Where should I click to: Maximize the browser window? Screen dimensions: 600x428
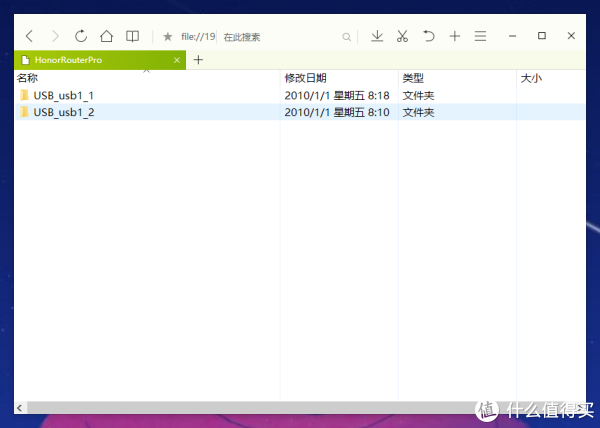click(x=541, y=36)
